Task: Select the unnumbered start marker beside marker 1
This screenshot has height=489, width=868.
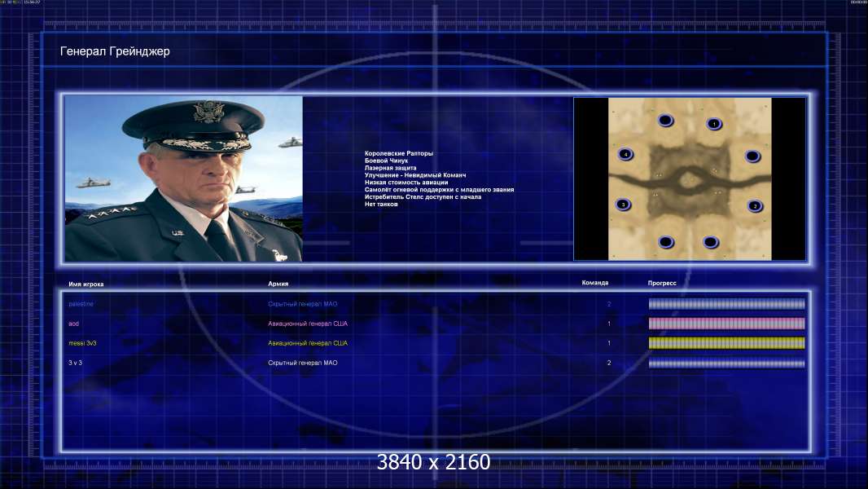Action: (665, 120)
